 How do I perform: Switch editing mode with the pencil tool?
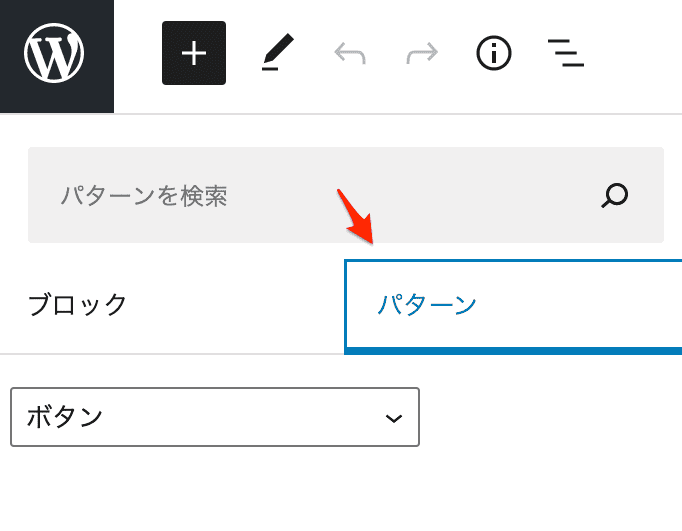(x=278, y=52)
